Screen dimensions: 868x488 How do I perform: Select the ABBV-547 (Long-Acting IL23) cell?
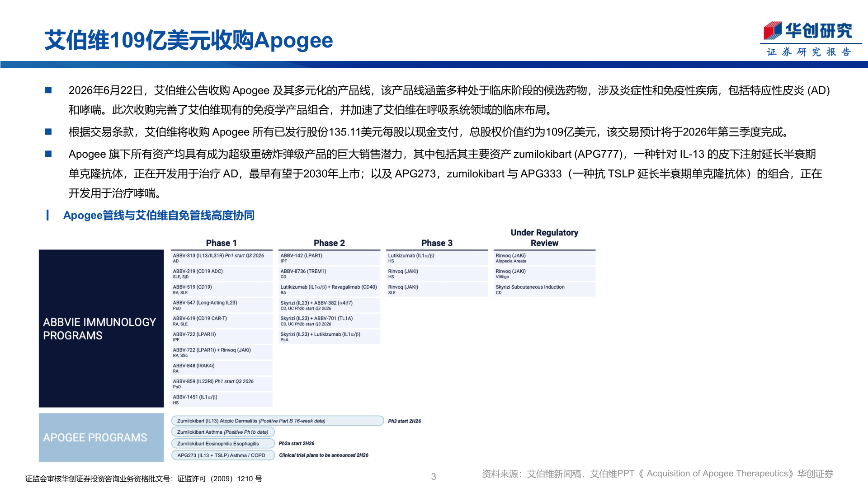222,305
